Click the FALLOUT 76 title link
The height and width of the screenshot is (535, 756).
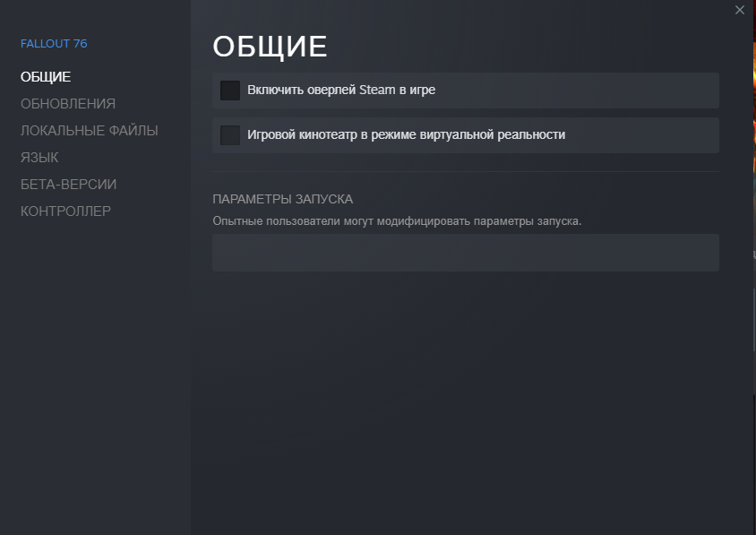[x=54, y=44]
